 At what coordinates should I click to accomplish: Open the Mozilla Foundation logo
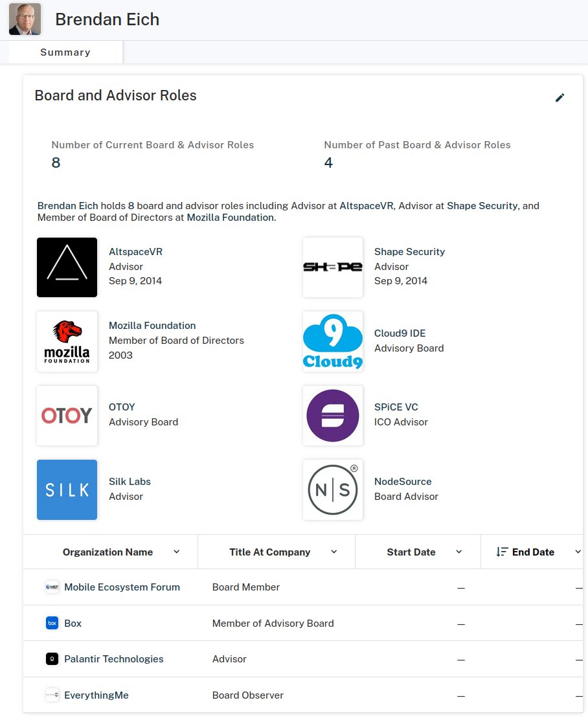pyautogui.click(x=67, y=341)
